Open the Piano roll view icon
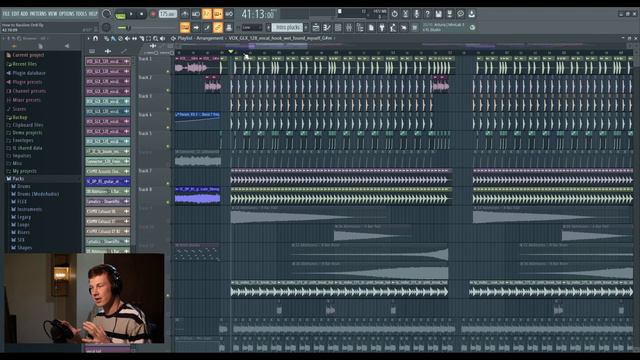640x360 pixels. (x=327, y=27)
